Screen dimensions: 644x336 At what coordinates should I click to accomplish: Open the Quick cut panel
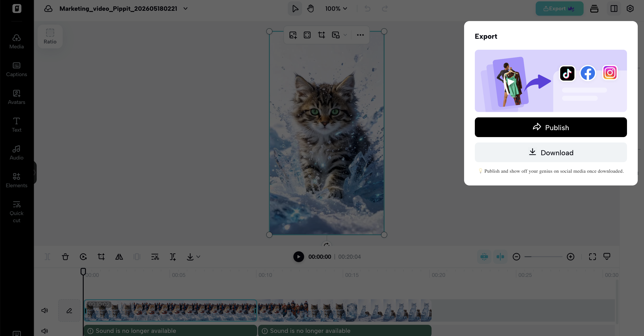17,212
